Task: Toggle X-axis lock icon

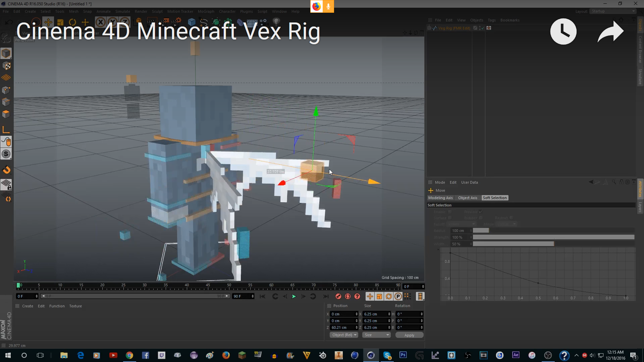Action: point(100,22)
